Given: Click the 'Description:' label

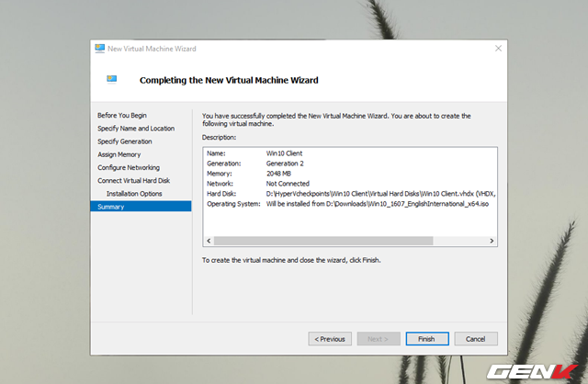Looking at the screenshot, I should click(x=219, y=137).
